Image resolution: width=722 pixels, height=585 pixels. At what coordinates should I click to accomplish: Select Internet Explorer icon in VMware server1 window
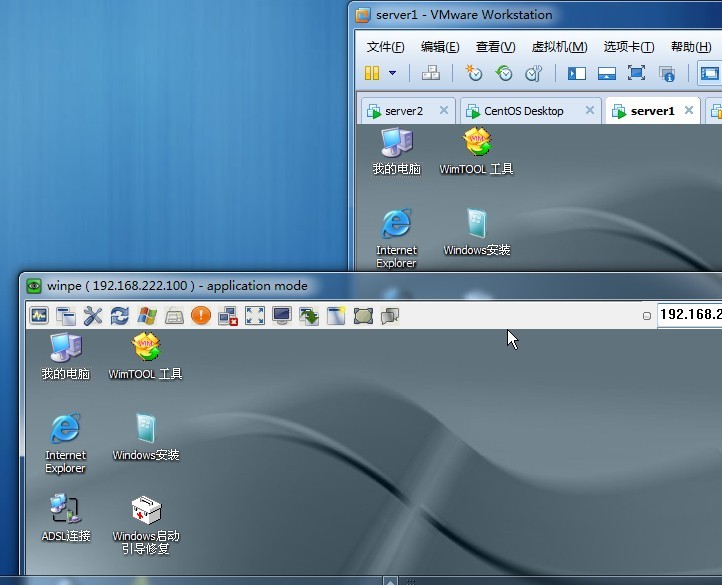[396, 238]
